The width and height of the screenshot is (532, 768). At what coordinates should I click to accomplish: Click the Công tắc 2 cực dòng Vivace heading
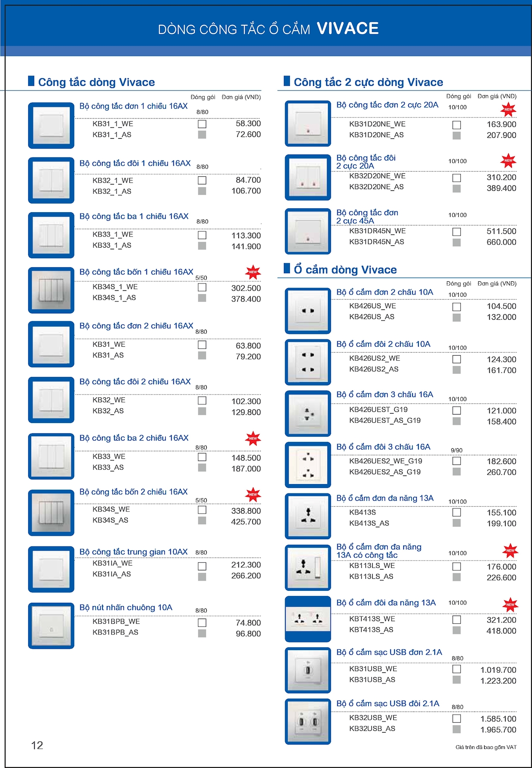tap(368, 82)
